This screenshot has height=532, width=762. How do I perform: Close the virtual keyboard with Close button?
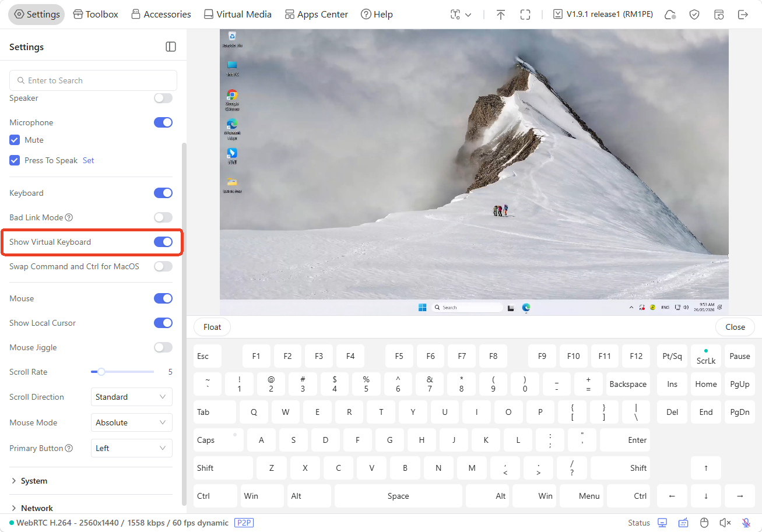(x=735, y=327)
